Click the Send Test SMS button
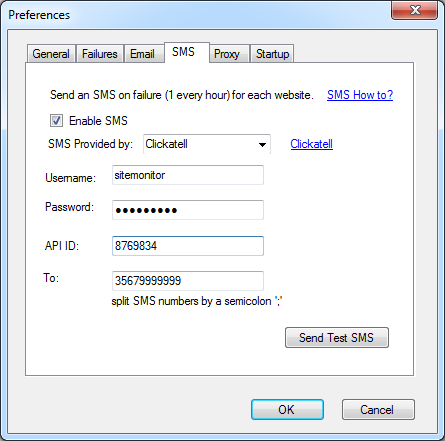Image resolution: width=445 pixels, height=441 pixels. click(x=337, y=338)
